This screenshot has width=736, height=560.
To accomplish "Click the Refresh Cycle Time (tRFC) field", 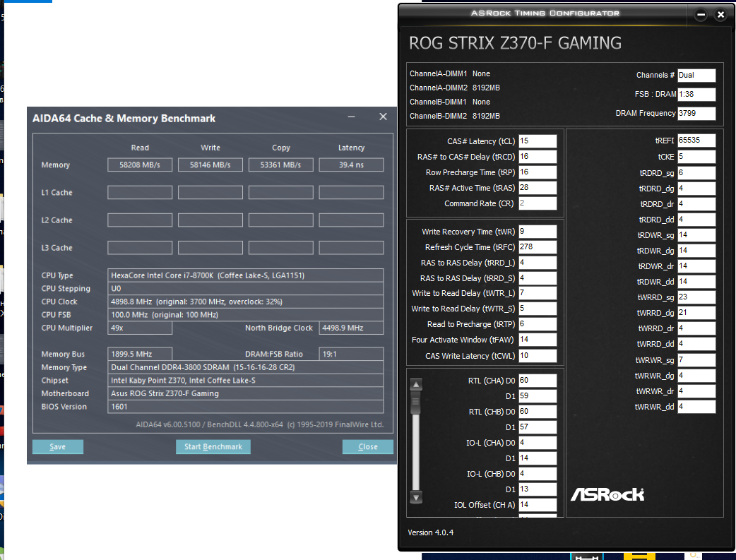I will pyautogui.click(x=538, y=247).
